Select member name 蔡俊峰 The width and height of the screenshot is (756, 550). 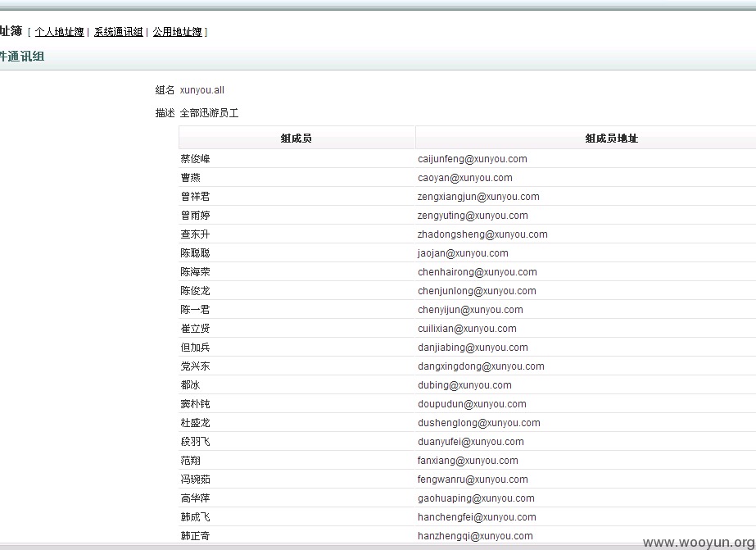click(195, 159)
